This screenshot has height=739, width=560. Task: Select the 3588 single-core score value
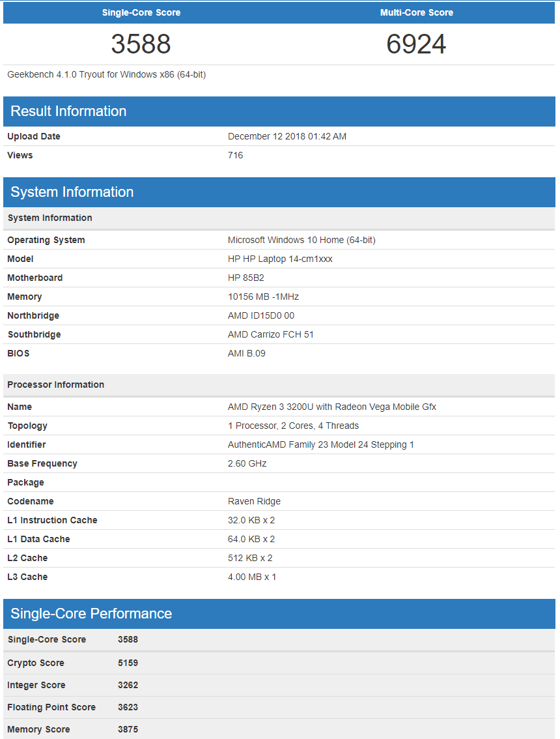141,44
